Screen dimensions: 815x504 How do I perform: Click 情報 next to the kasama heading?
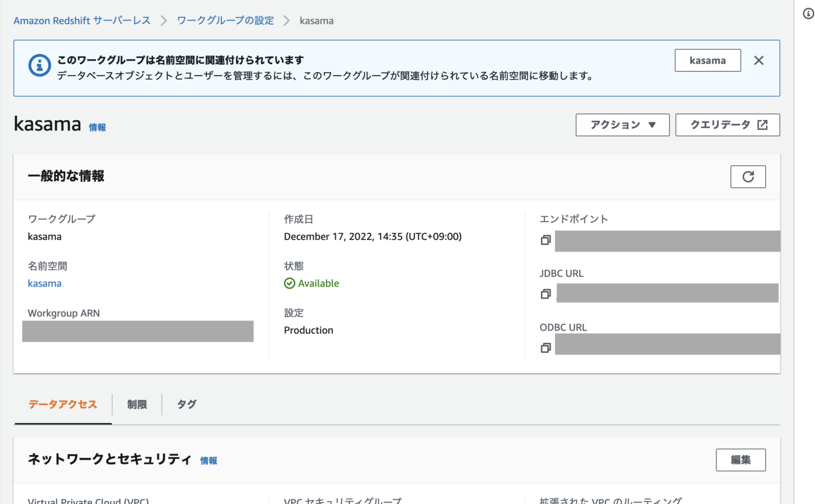click(x=98, y=127)
